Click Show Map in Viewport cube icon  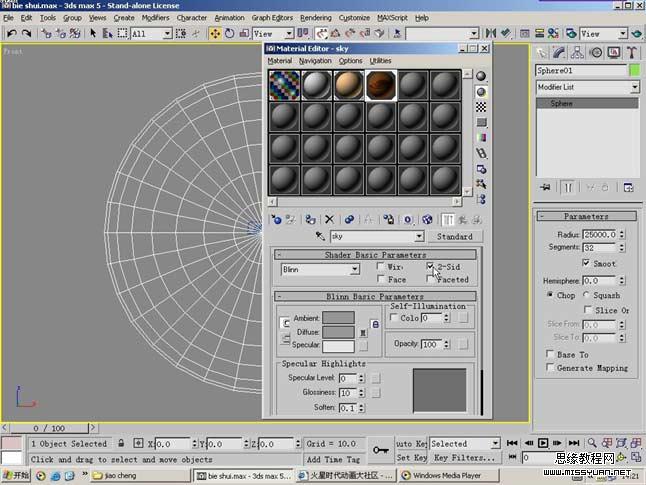tap(427, 220)
